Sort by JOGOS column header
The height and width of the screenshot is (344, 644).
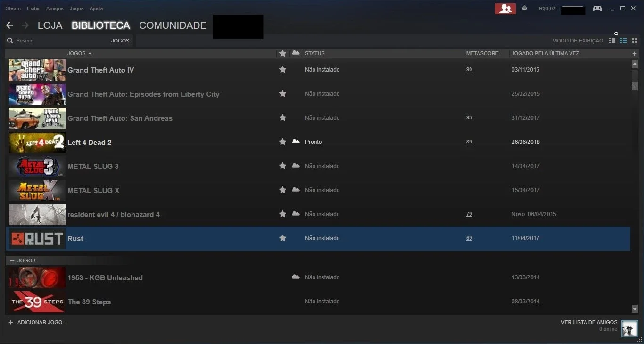tap(79, 53)
